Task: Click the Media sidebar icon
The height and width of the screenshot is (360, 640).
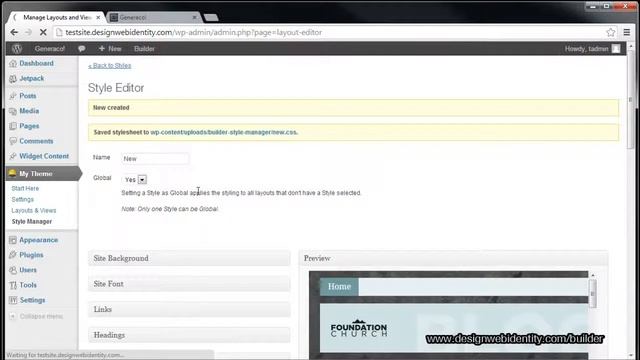Action: [x=13, y=111]
